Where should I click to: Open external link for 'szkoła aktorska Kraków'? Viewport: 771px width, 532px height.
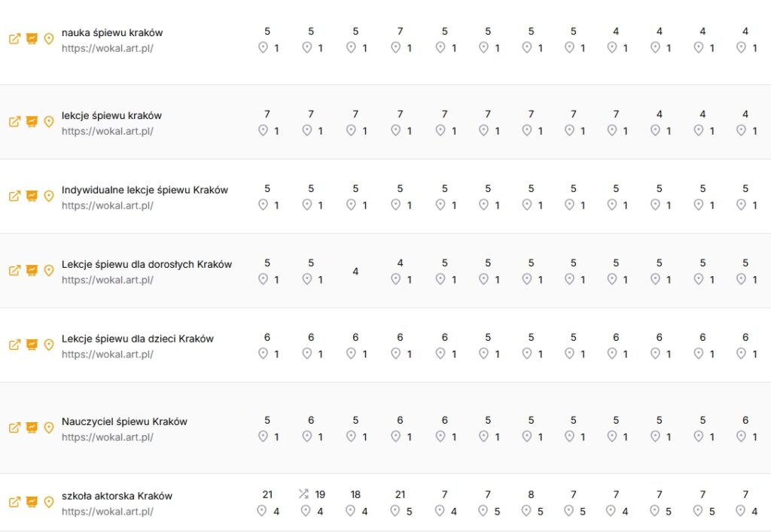14,503
